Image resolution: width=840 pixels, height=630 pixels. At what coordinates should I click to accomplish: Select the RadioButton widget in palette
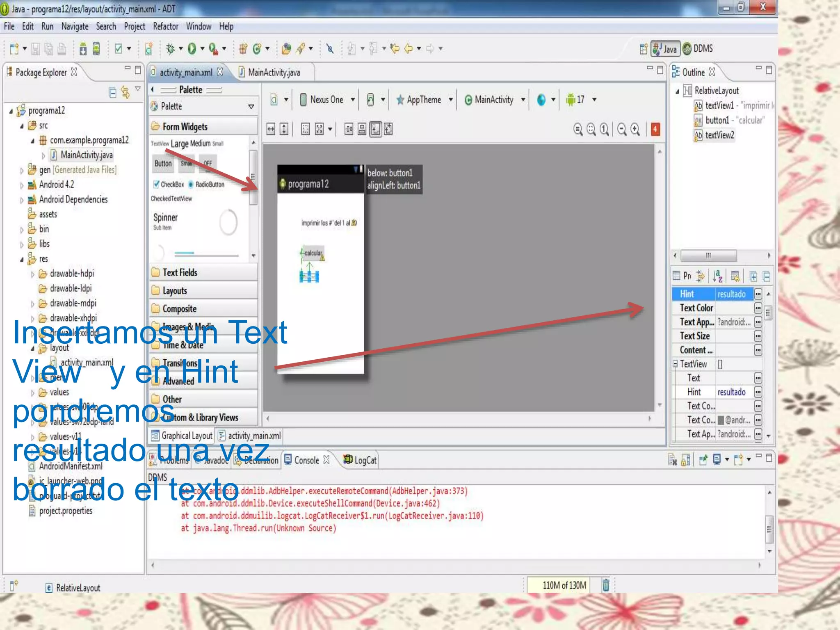206,184
